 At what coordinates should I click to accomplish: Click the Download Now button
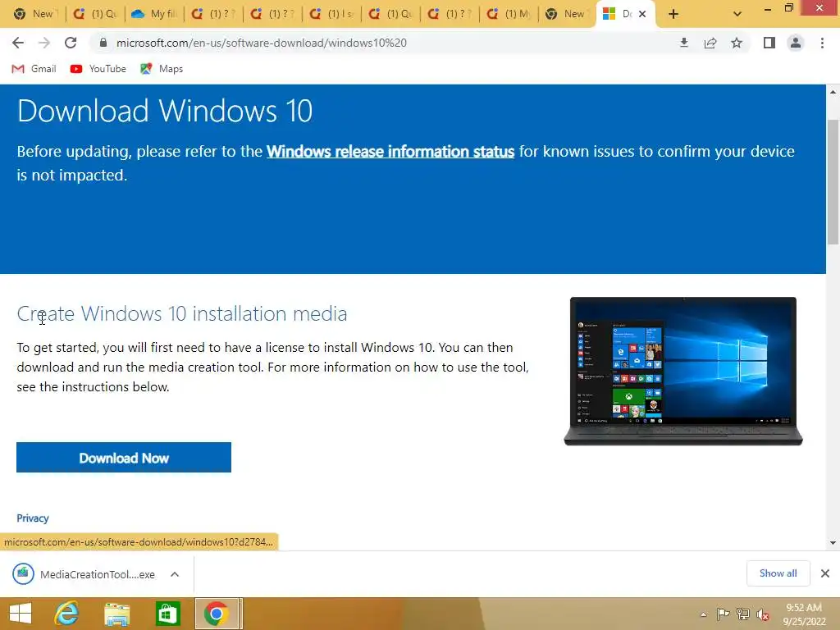124,458
